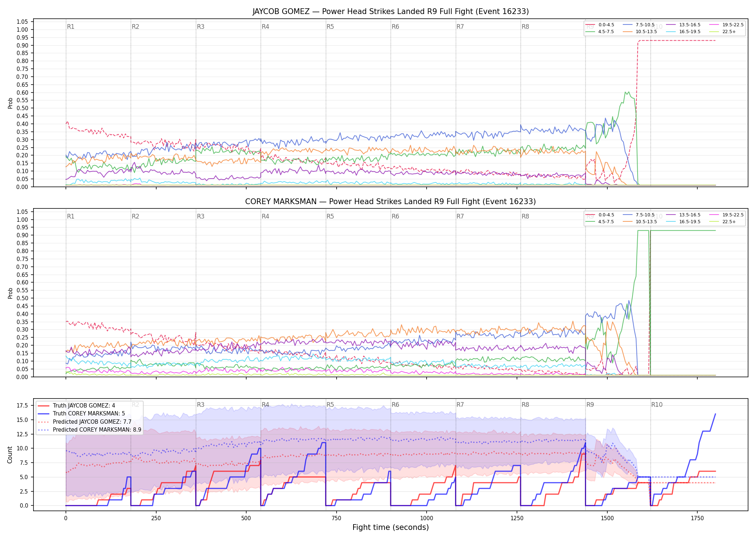The image size is (756, 540).
Task: Click the JAYCOB GOMEZ chart title
Action: (391, 12)
